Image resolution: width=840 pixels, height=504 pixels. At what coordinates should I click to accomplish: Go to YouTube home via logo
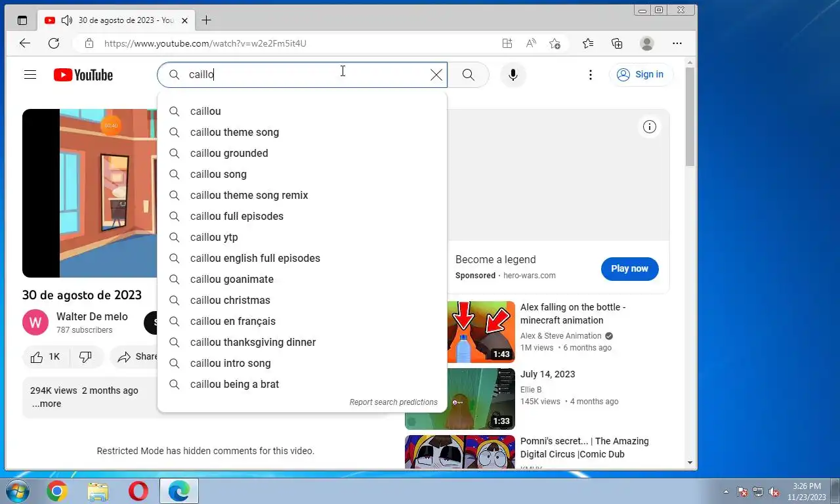(x=83, y=75)
